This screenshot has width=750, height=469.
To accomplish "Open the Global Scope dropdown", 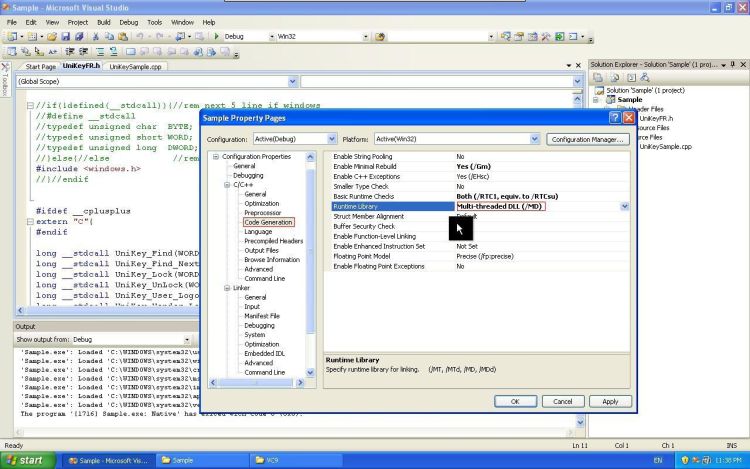I will (293, 82).
